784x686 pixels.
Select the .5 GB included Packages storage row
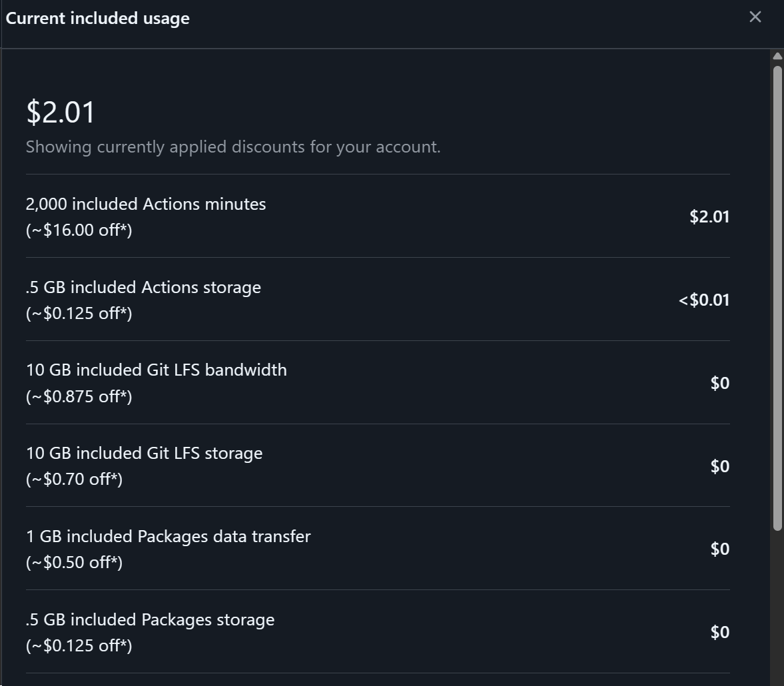tap(378, 631)
